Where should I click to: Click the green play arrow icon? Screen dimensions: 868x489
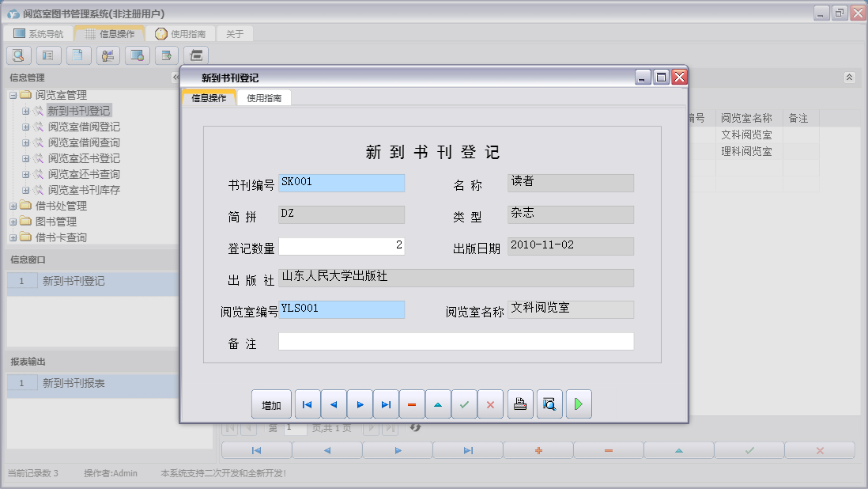(x=579, y=404)
